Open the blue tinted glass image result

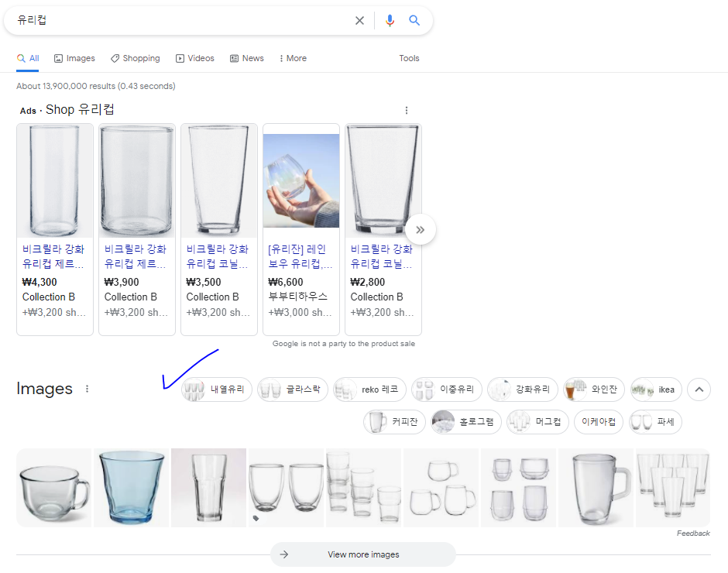[132, 488]
